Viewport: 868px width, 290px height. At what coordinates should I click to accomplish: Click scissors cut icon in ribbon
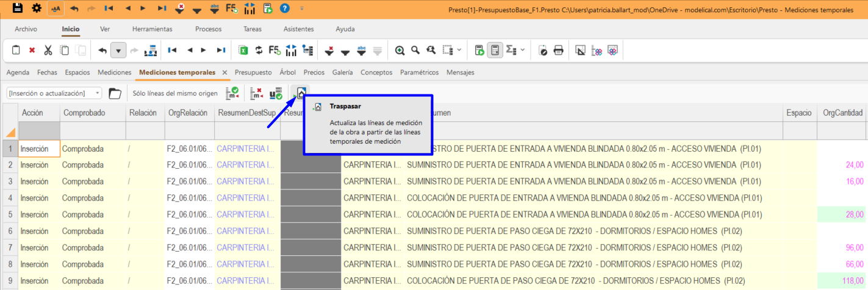(x=48, y=51)
